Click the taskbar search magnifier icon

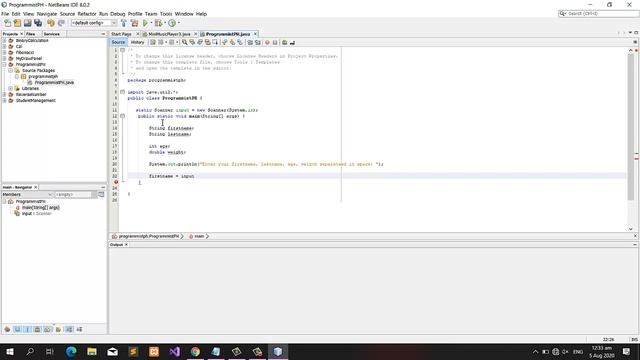tap(30, 351)
